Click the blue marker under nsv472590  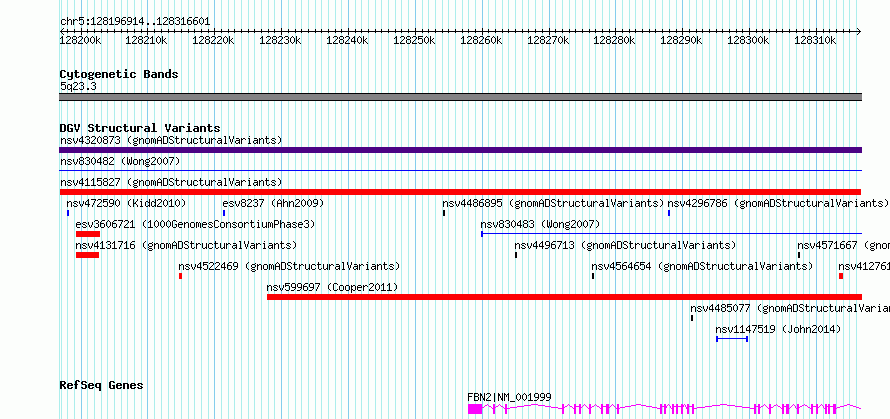(x=68, y=213)
